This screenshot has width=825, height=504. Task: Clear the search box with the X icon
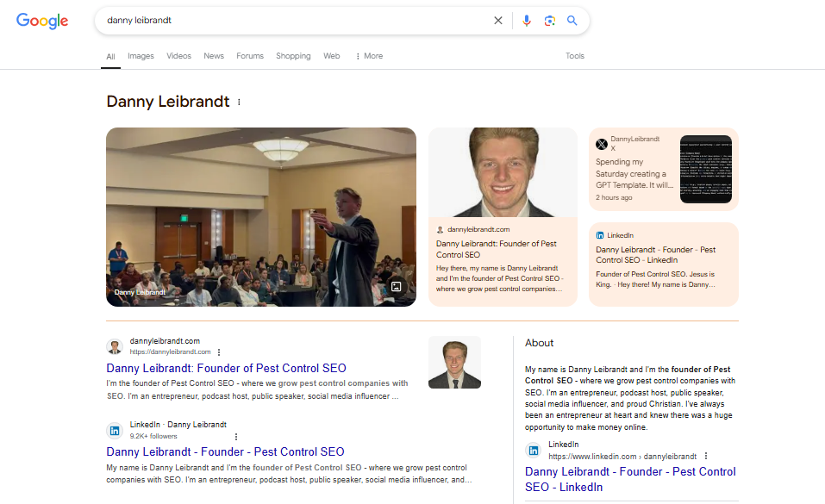click(x=497, y=21)
